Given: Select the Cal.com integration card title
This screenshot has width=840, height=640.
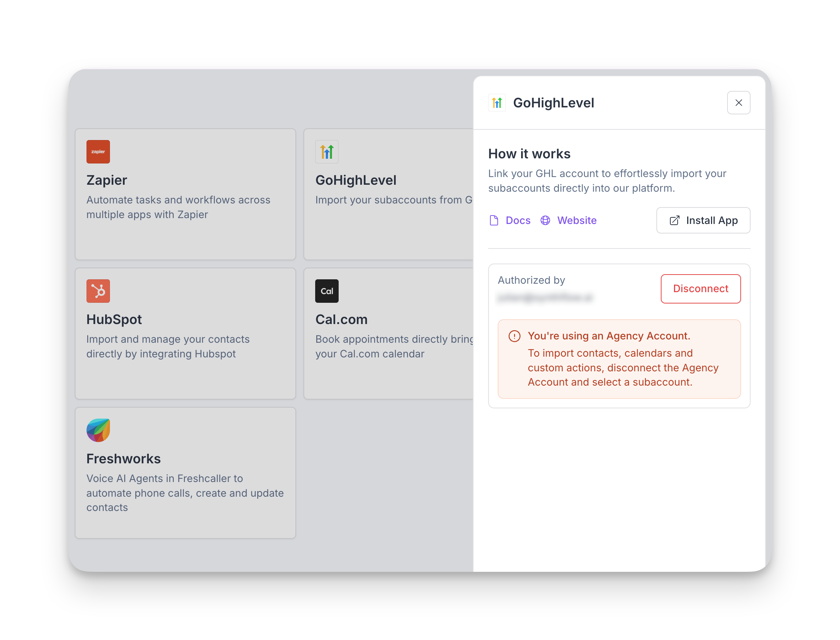Looking at the screenshot, I should pos(341,319).
